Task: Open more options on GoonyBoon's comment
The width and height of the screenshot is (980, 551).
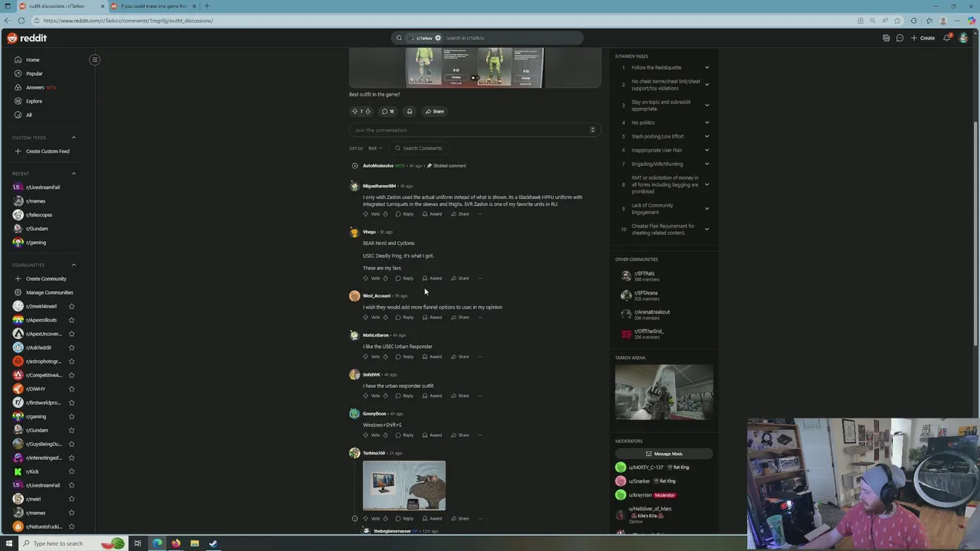Action: [480, 435]
